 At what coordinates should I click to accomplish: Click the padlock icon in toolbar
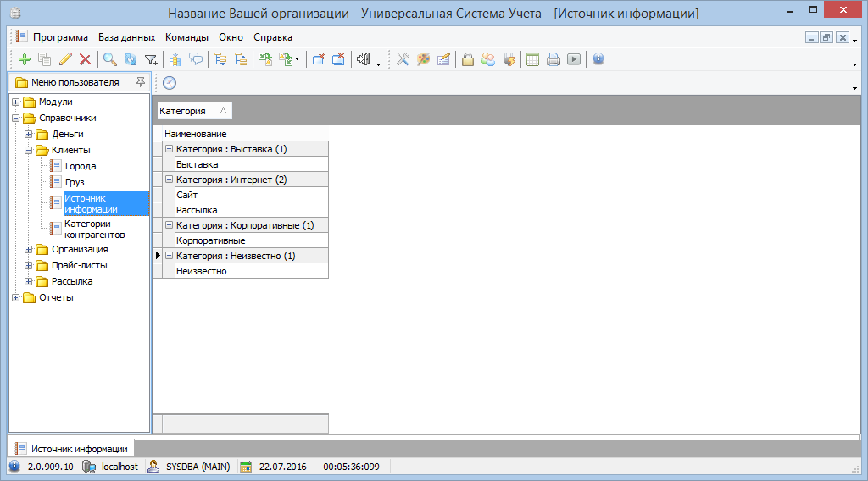467,59
